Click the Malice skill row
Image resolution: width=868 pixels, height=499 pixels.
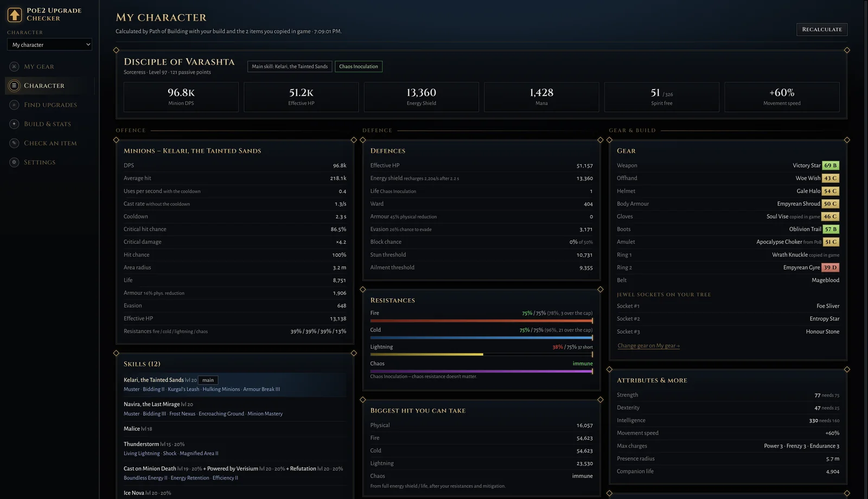234,429
